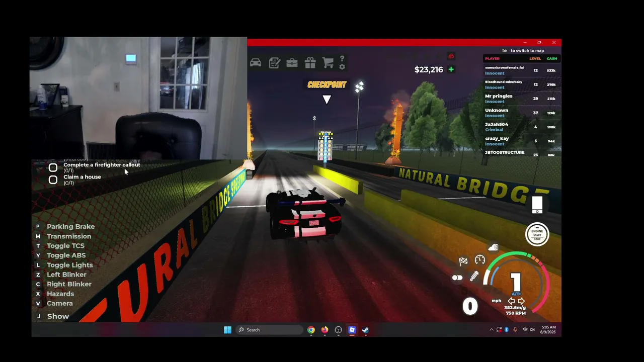Click the $23,216 cash amount
The width and height of the screenshot is (644, 362).
click(429, 69)
